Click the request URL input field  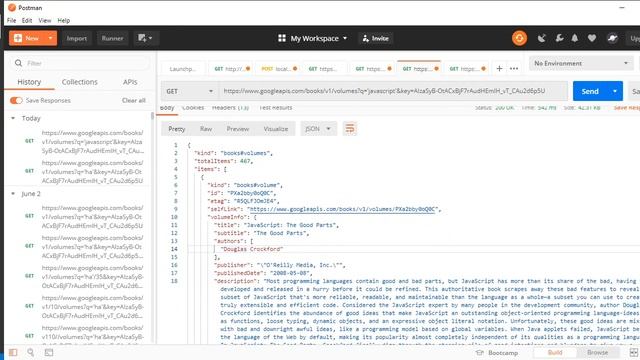tap(393, 91)
